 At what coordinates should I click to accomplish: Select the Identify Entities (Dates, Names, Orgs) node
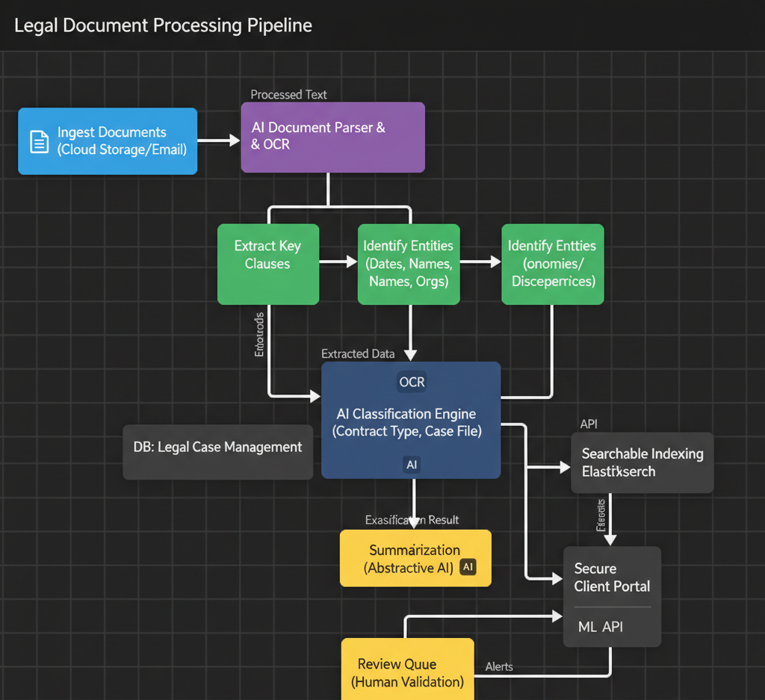(408, 264)
